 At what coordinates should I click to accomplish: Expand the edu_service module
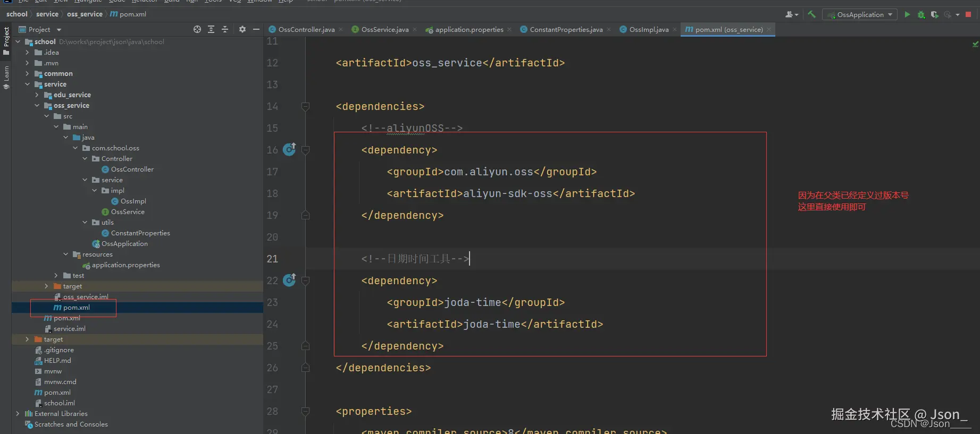(x=37, y=95)
